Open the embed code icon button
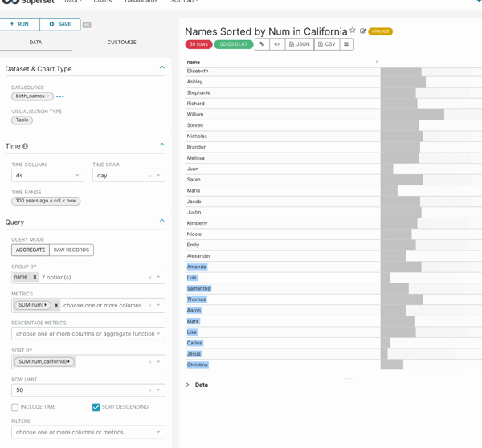Image resolution: width=482 pixels, height=448 pixels. pyautogui.click(x=276, y=44)
